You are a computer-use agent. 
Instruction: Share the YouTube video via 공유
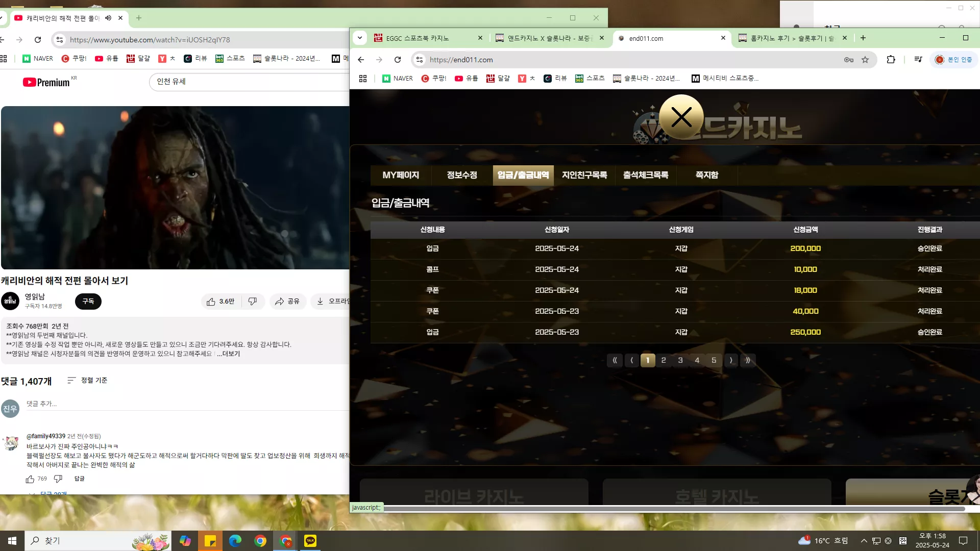tap(287, 302)
